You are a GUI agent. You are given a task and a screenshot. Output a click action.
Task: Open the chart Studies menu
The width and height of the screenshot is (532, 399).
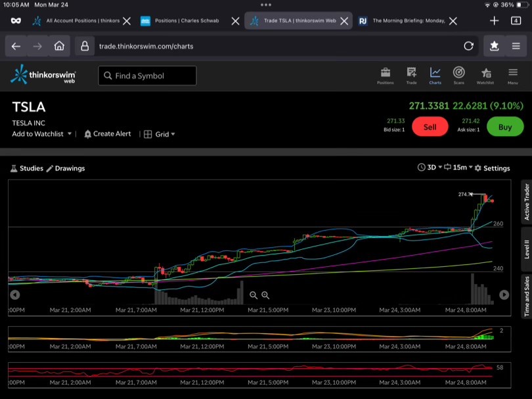click(x=27, y=168)
